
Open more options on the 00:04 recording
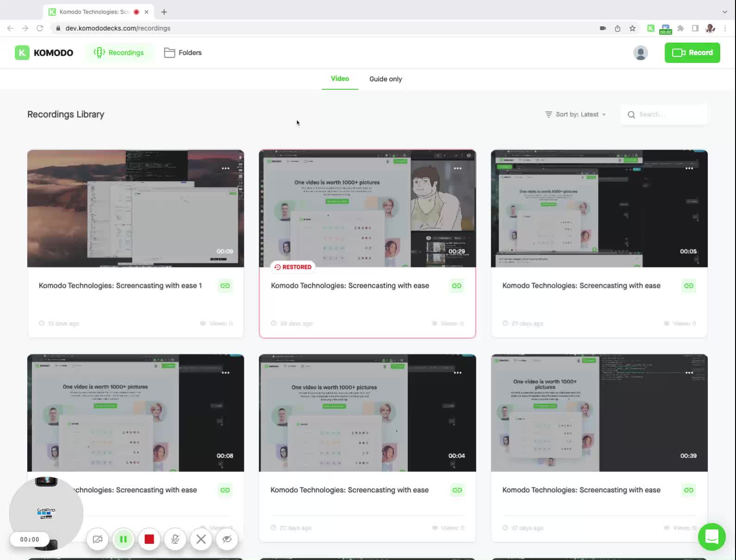[x=457, y=373]
